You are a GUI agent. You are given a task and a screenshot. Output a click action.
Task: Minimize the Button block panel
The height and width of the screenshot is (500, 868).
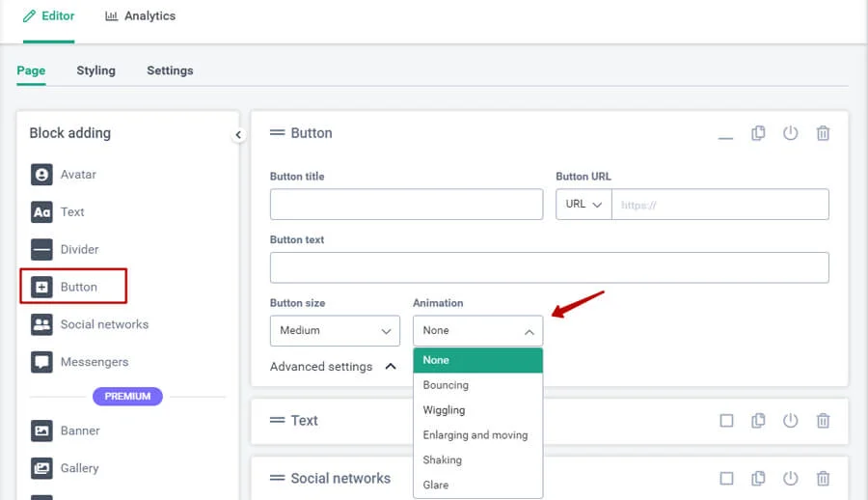(726, 135)
